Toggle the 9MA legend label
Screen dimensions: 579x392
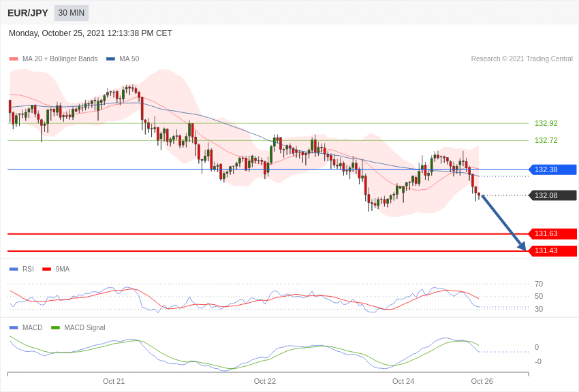point(63,269)
